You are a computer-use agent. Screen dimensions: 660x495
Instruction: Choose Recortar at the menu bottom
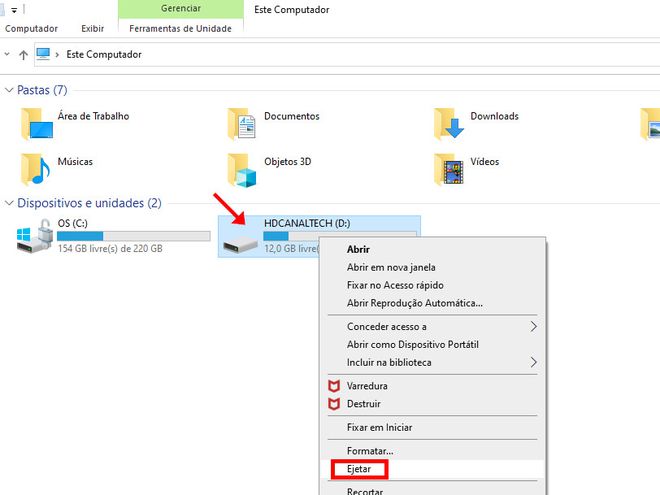coord(365,491)
